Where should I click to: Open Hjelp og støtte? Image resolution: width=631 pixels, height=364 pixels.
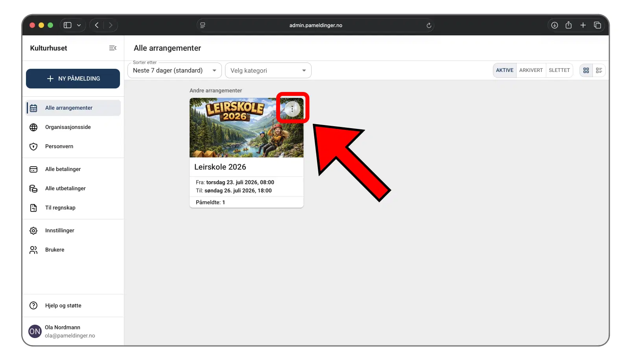coord(63,305)
